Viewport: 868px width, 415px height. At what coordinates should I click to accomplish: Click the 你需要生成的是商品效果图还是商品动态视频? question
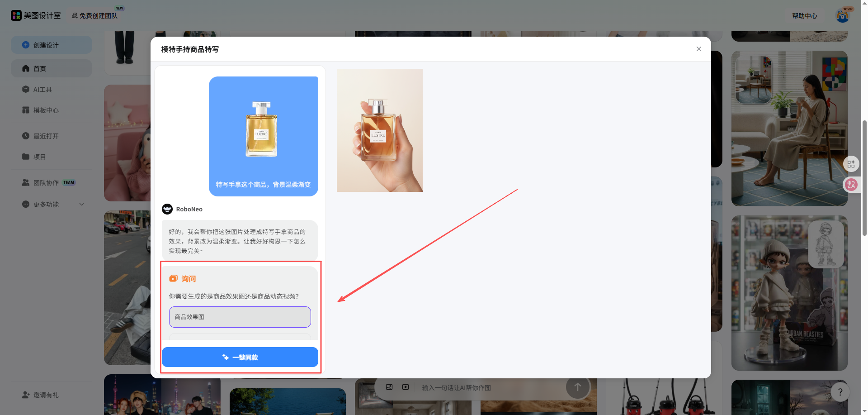pyautogui.click(x=234, y=296)
